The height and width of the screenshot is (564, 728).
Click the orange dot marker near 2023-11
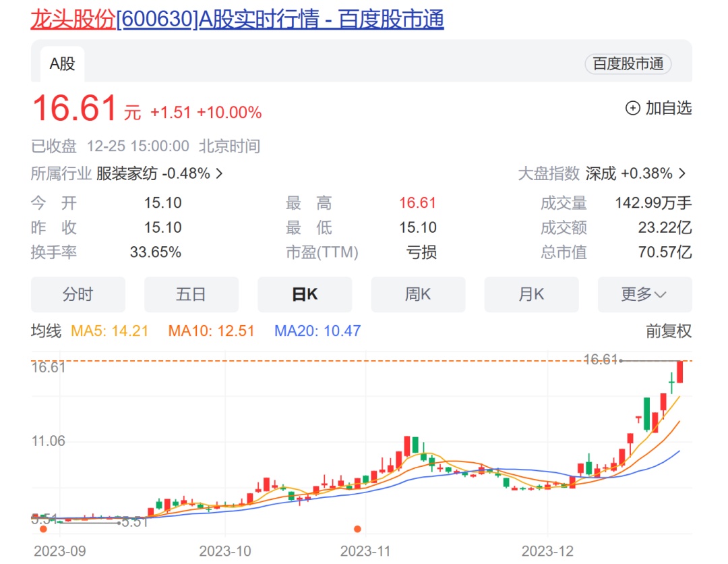[357, 529]
